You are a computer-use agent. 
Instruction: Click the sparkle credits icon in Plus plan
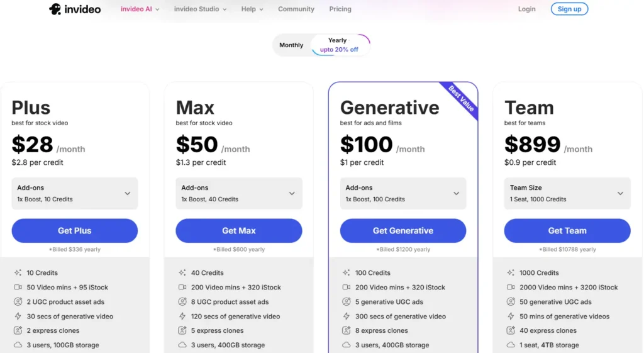tap(18, 273)
